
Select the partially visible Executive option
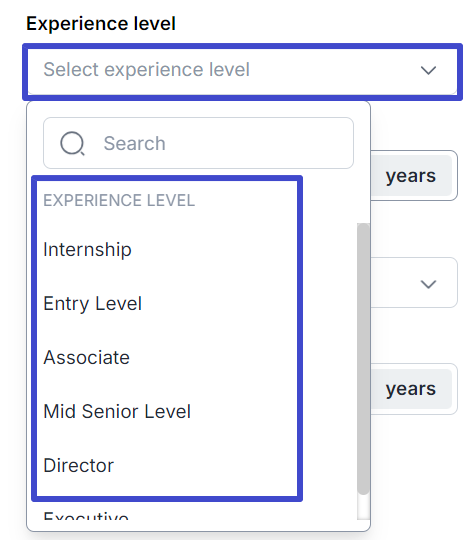(86, 515)
